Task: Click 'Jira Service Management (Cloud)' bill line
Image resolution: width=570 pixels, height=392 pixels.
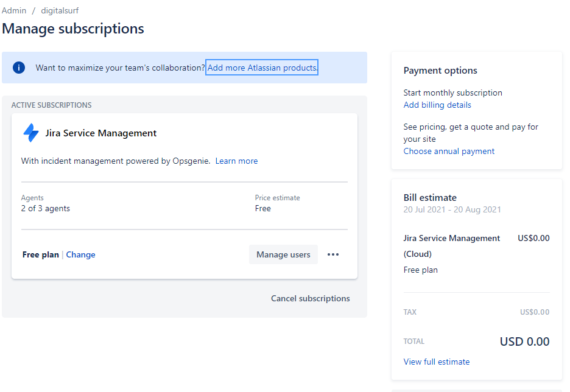Action: click(x=452, y=246)
